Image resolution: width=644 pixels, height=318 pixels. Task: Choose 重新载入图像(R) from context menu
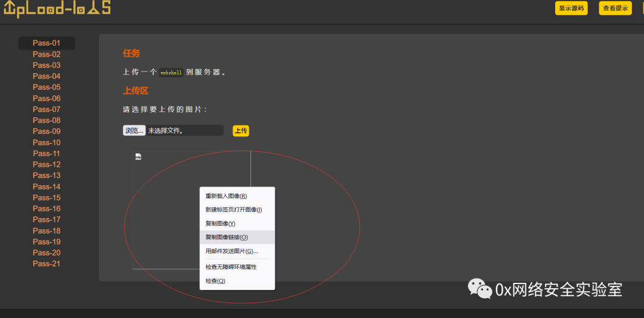pos(237,196)
